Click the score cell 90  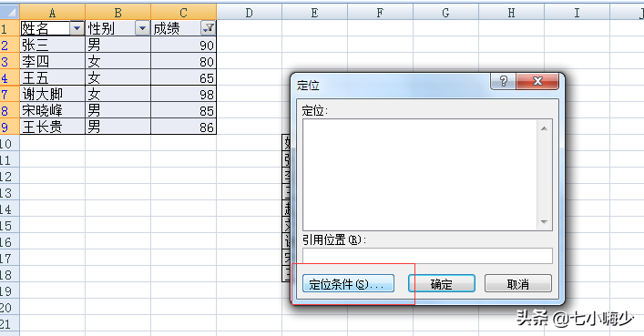click(x=184, y=45)
